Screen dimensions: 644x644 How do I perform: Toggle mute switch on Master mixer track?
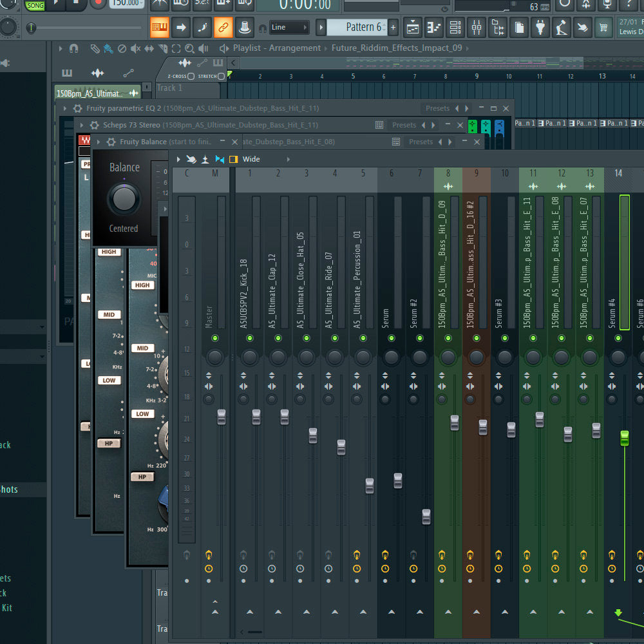(x=214, y=338)
